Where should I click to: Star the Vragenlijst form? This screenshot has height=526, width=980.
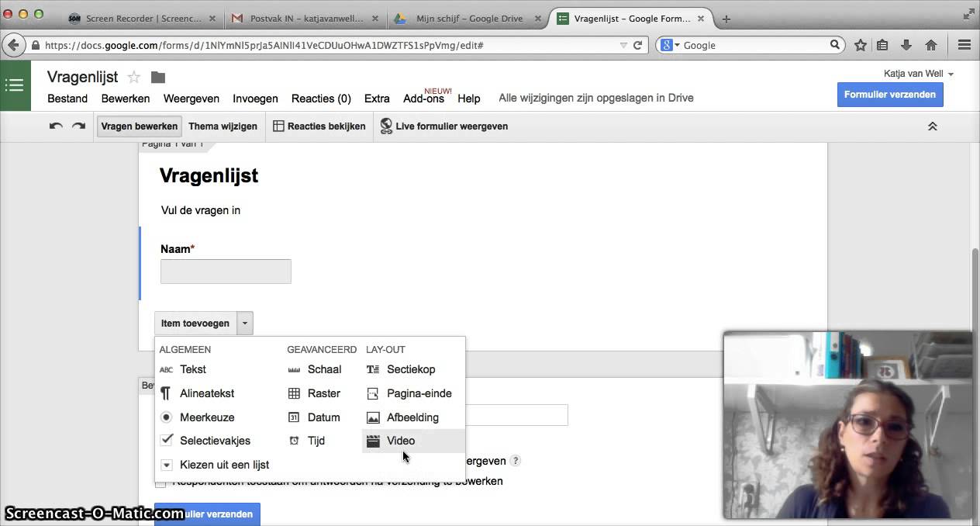click(x=133, y=77)
